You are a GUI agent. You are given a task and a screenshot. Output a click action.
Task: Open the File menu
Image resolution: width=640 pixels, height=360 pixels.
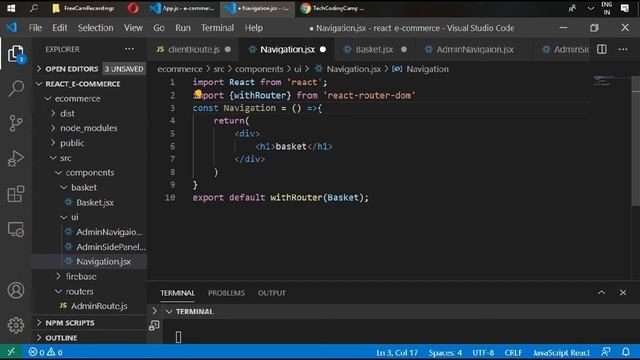click(35, 28)
